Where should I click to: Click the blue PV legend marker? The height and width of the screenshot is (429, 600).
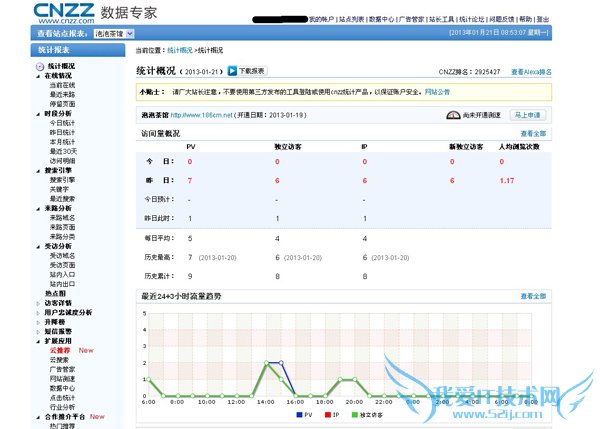(x=296, y=412)
